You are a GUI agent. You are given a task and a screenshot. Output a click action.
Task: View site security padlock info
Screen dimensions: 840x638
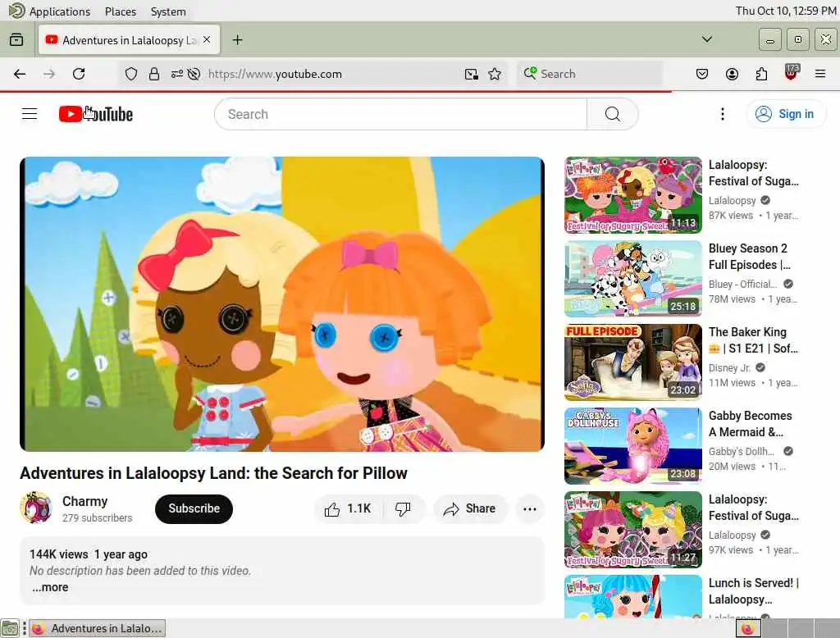click(x=153, y=74)
